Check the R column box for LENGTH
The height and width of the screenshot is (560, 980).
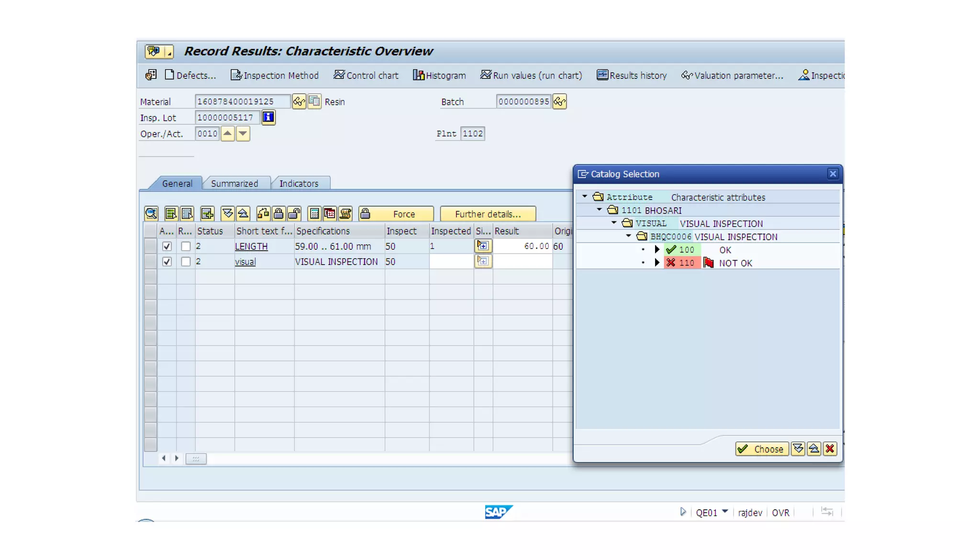tap(186, 246)
